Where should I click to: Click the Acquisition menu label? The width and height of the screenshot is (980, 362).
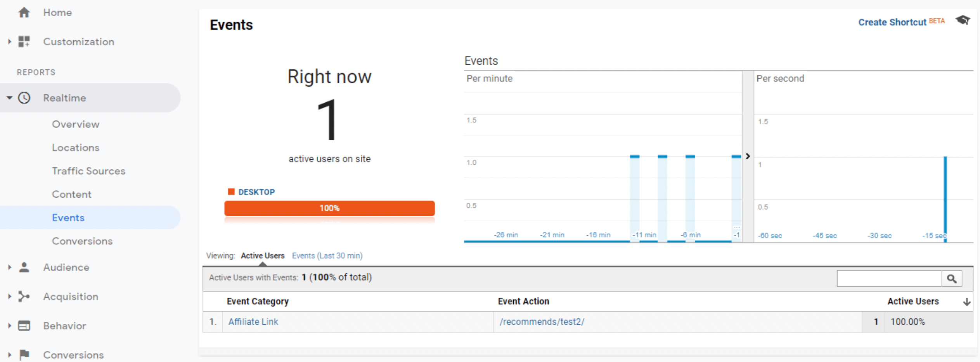[x=71, y=296]
